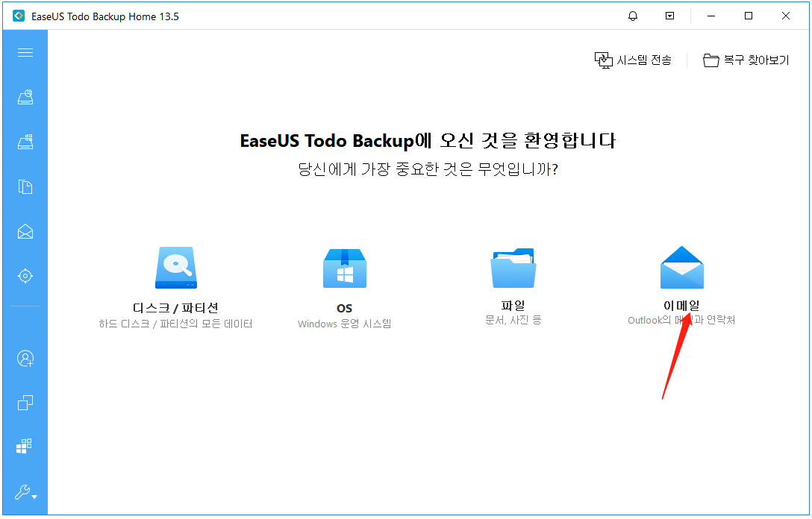Viewport: 812px width, 519px height.
Task: Click the notification bell icon
Action: tap(632, 16)
